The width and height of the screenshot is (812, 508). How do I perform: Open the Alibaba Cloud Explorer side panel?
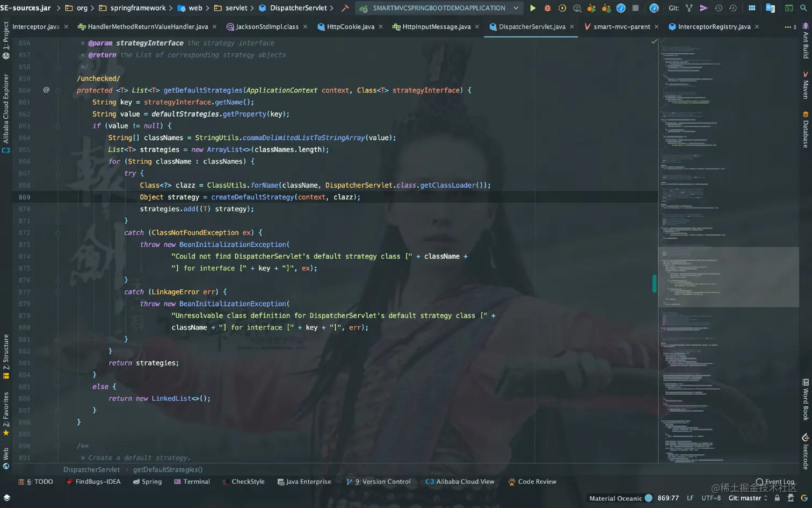coord(6,113)
